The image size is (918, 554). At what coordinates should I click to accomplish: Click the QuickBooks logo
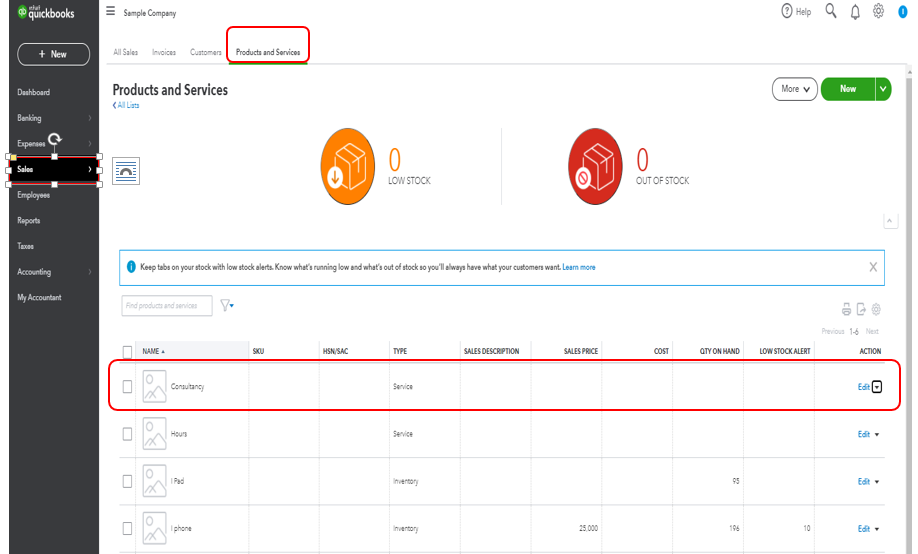pos(46,12)
